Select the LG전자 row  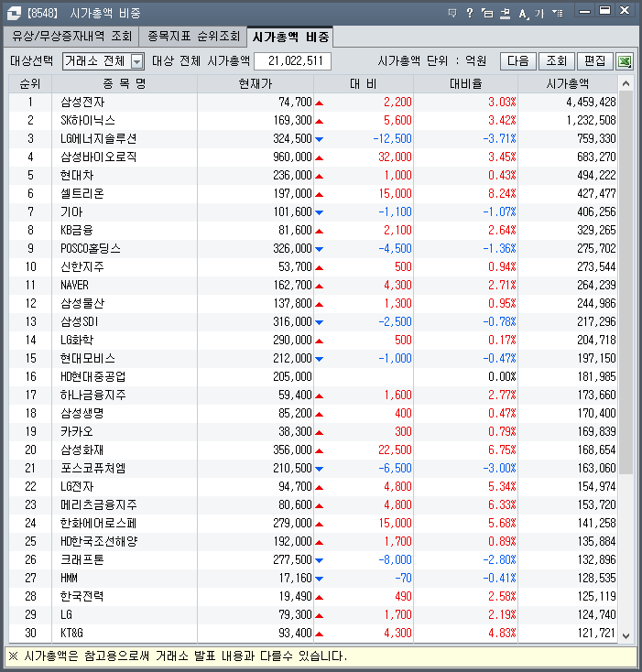pos(313,486)
